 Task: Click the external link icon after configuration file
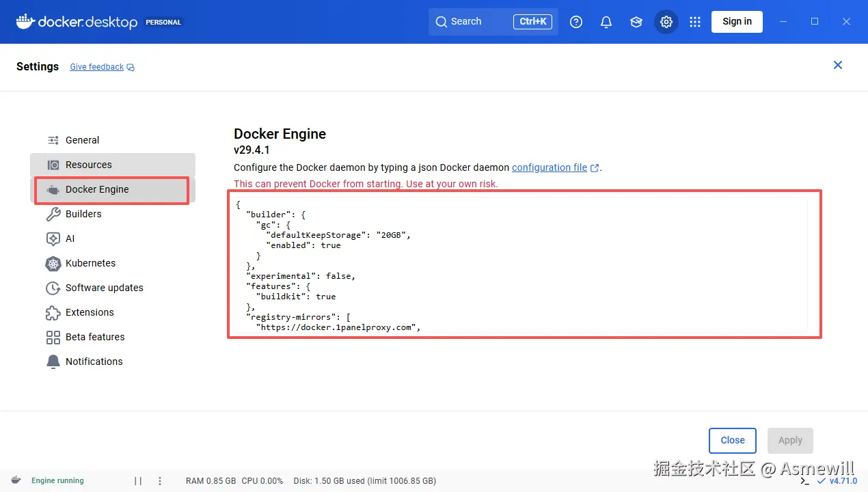(595, 168)
